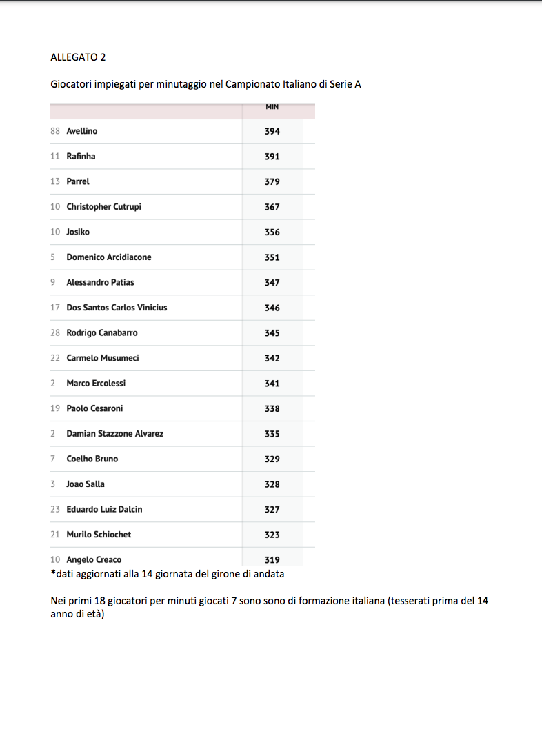This screenshot has width=542, height=756.
Task: Click Josiko's minutes value 356
Action: click(272, 232)
